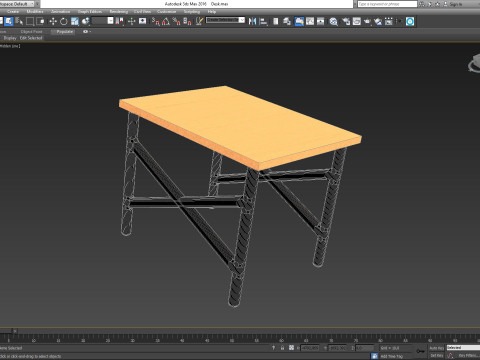Toggle the Auto Key button
Image resolution: width=480 pixels, height=360 pixels.
pos(436,348)
